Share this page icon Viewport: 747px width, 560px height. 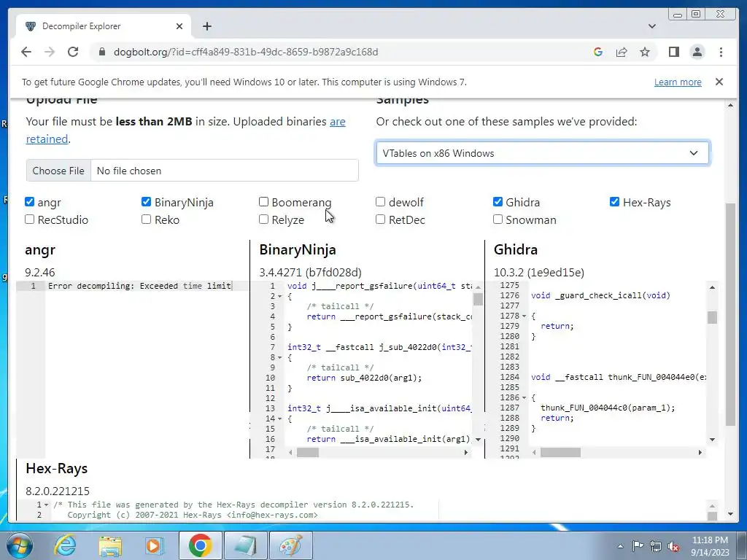[622, 52]
